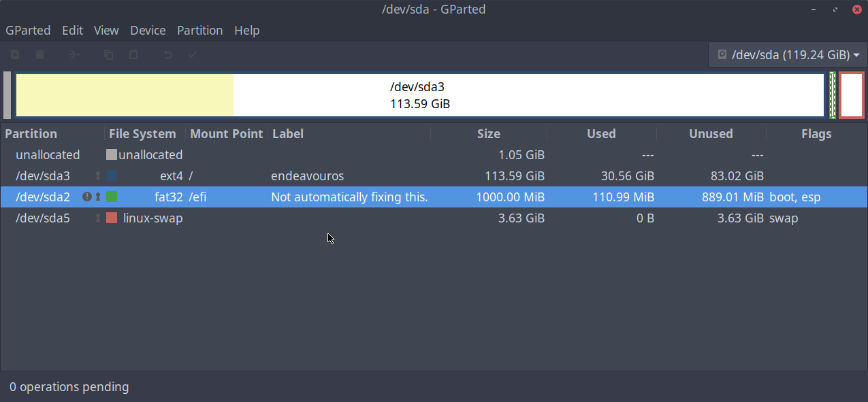Click the Size column header
Viewport: 868px width, 402px height.
pyautogui.click(x=488, y=134)
